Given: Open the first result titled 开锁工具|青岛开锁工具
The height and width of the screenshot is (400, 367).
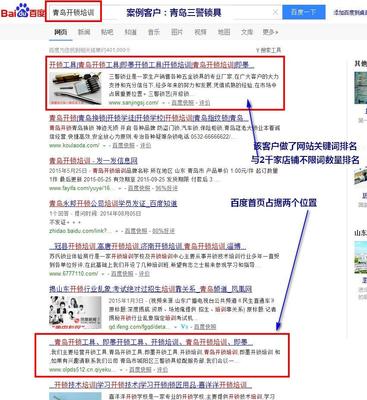Looking at the screenshot, I should 151,65.
